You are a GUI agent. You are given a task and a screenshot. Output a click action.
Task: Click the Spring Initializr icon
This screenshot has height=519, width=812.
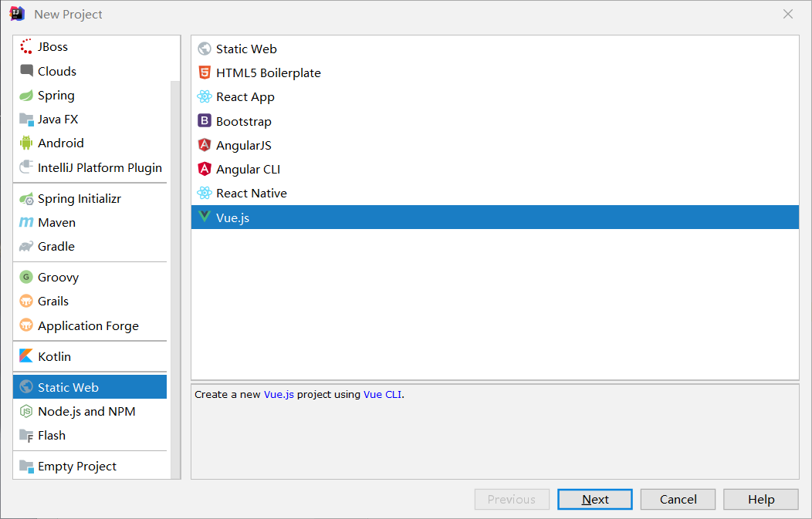click(x=26, y=199)
